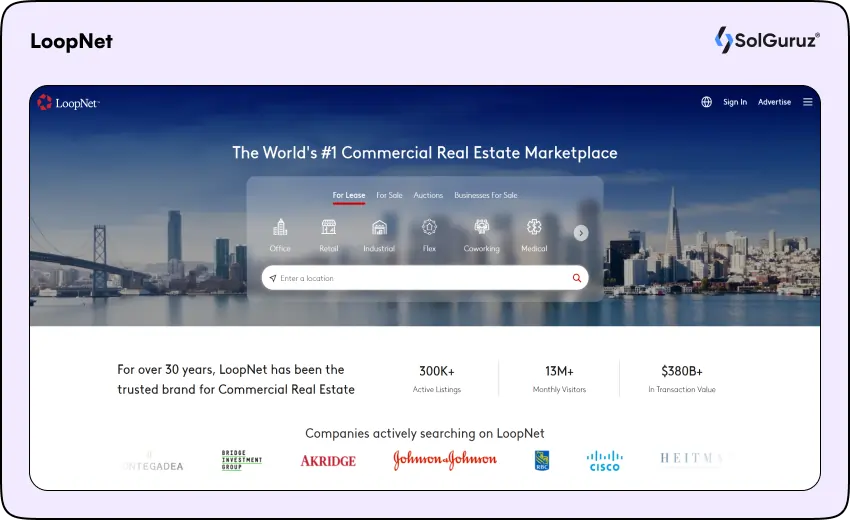Click the red search magnifier icon
The image size is (850, 520).
577,278
